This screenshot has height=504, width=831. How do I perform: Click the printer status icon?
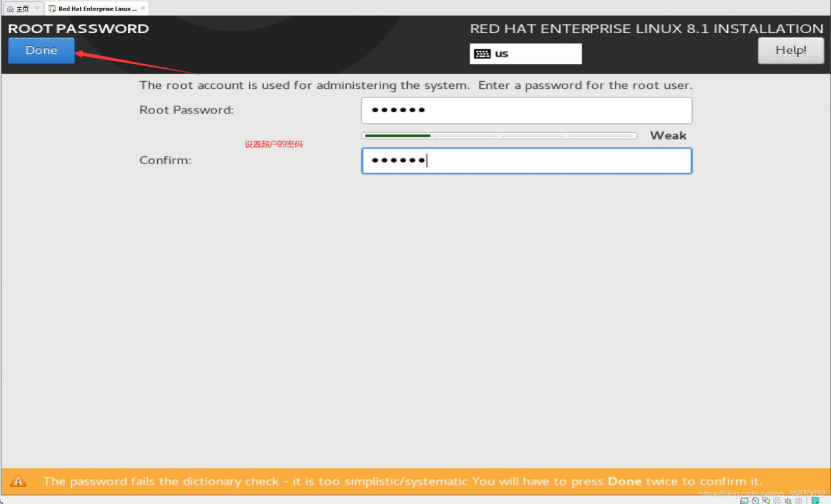(777, 500)
